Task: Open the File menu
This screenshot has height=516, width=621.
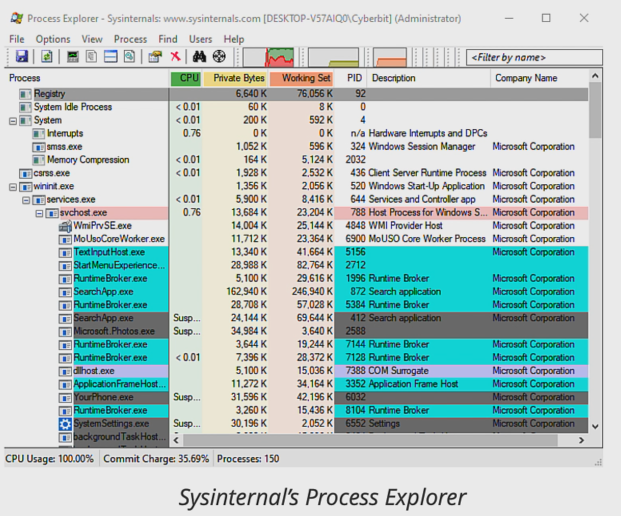Action: [x=17, y=39]
